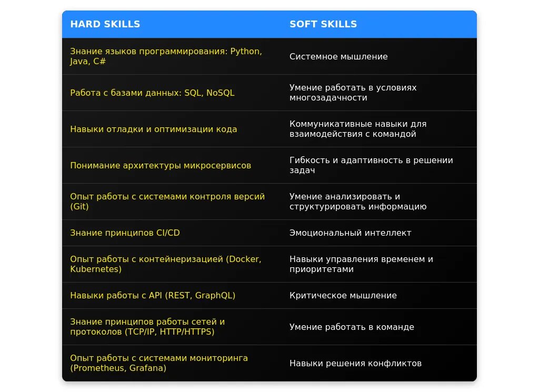Click 'Критическое мышление' cell
539x392 pixels.
point(379,296)
